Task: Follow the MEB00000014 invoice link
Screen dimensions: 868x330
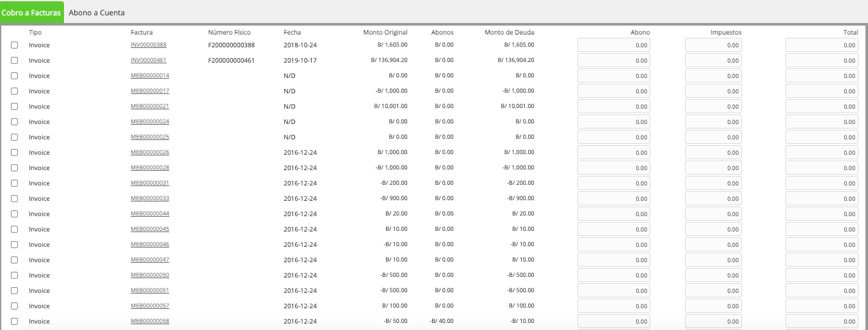Action: pyautogui.click(x=150, y=75)
